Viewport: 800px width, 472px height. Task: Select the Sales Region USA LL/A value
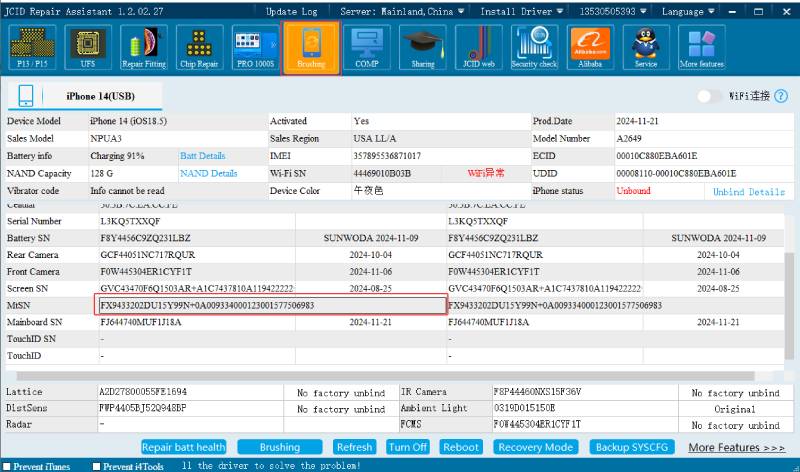pyautogui.click(x=375, y=139)
